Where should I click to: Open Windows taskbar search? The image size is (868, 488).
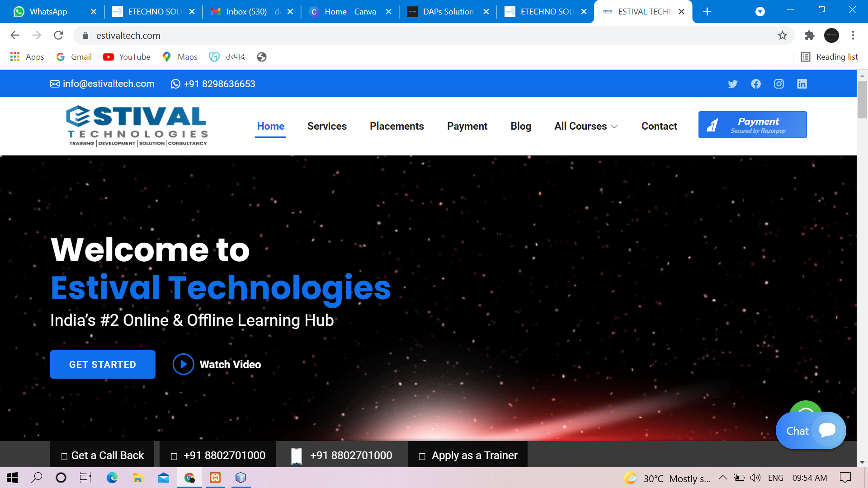point(37,478)
